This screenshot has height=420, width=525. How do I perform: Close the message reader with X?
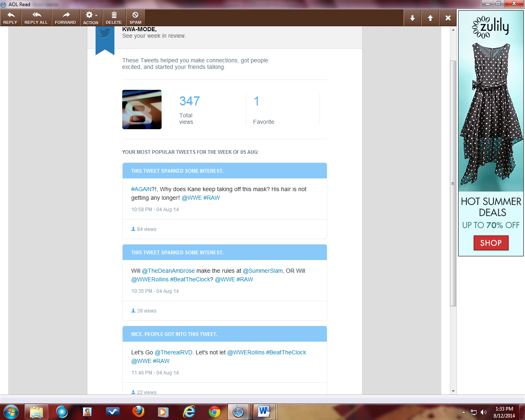point(448,18)
